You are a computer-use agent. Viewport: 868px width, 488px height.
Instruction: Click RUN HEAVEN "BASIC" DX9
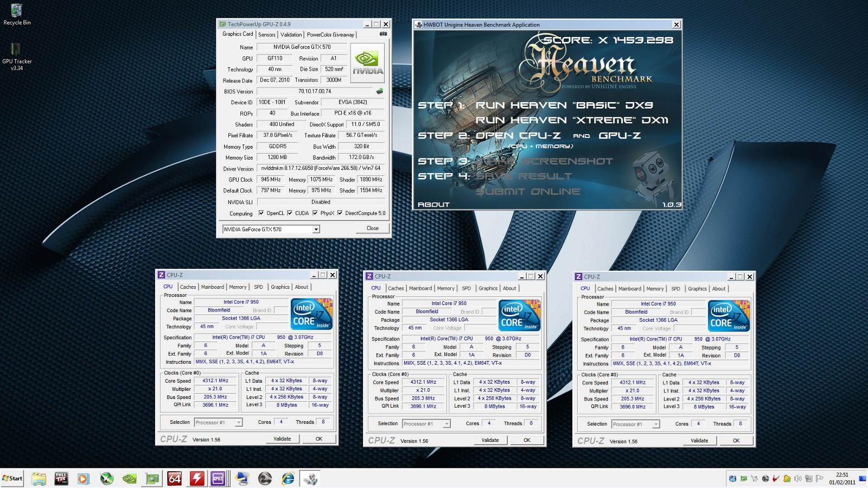tap(564, 105)
